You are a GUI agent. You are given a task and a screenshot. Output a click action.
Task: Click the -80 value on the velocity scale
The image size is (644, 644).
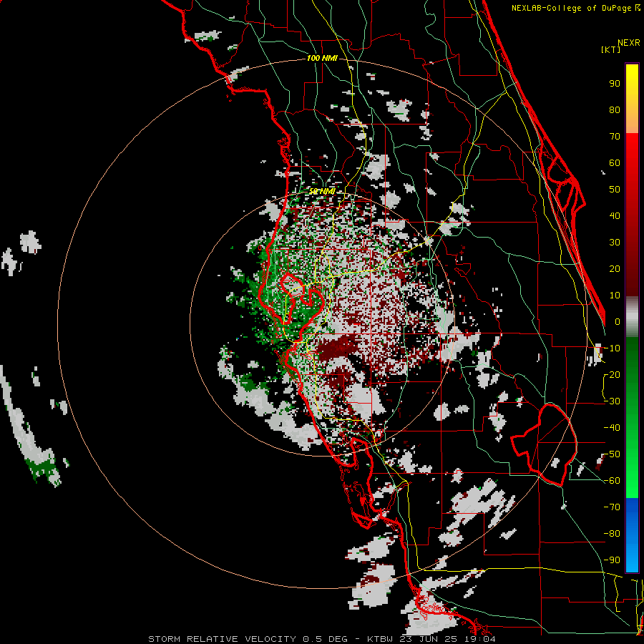(x=612, y=534)
